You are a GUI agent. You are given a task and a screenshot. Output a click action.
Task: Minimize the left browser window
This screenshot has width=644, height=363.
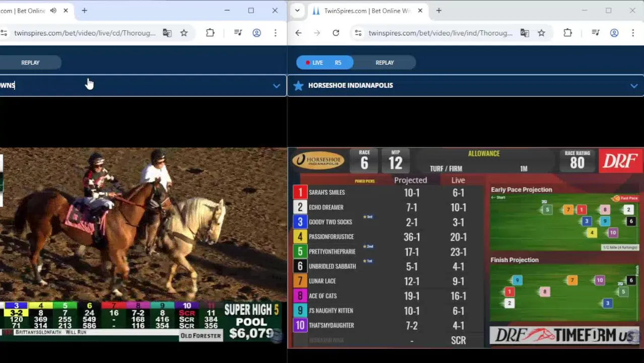pos(227,11)
